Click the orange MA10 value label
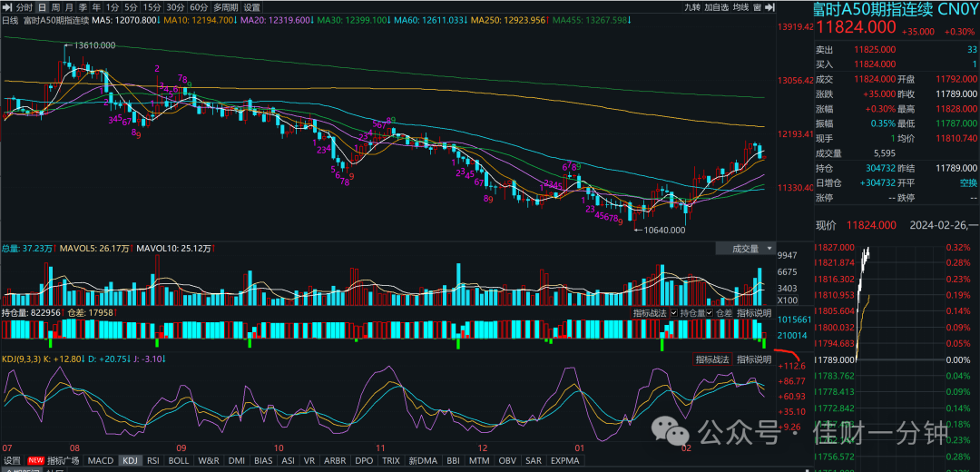The width and height of the screenshot is (980, 472). 200,21
